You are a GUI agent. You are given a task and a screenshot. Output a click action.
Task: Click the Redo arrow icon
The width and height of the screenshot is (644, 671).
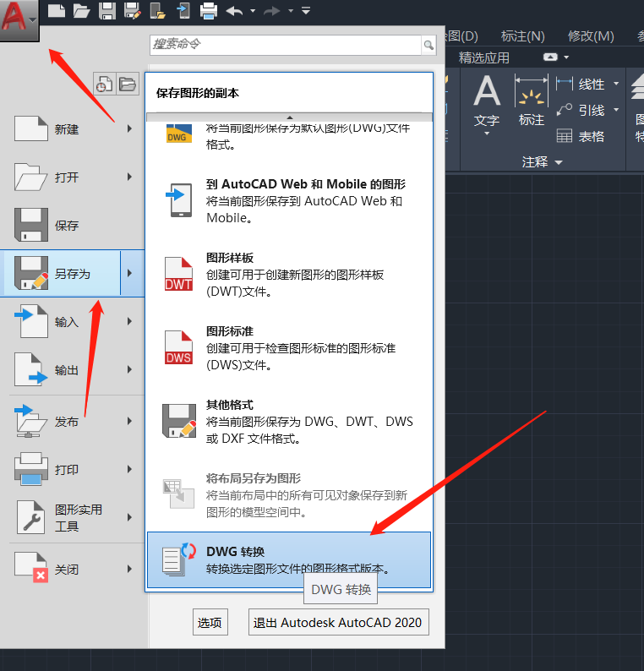click(x=272, y=11)
